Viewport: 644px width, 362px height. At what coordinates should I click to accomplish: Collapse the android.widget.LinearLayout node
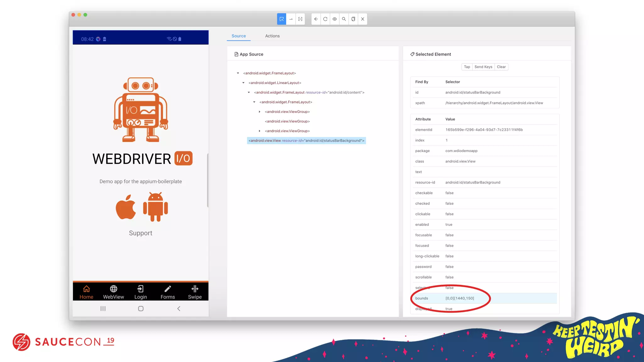point(243,83)
